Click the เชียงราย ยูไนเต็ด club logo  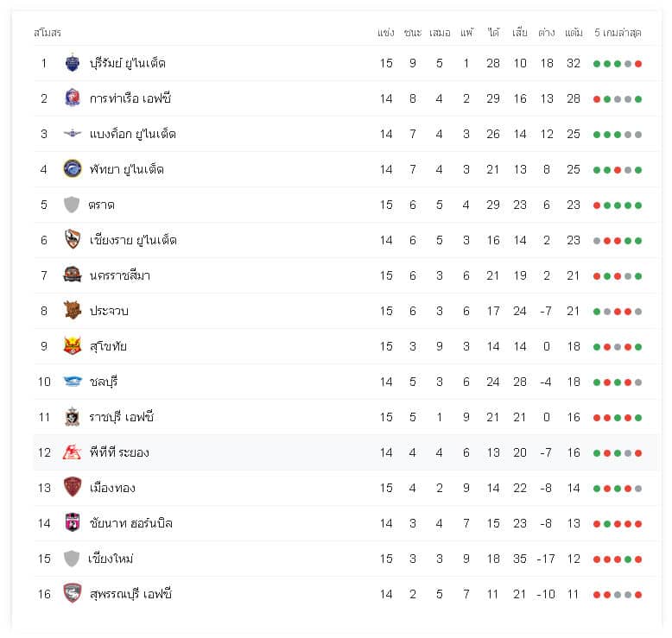(x=72, y=239)
